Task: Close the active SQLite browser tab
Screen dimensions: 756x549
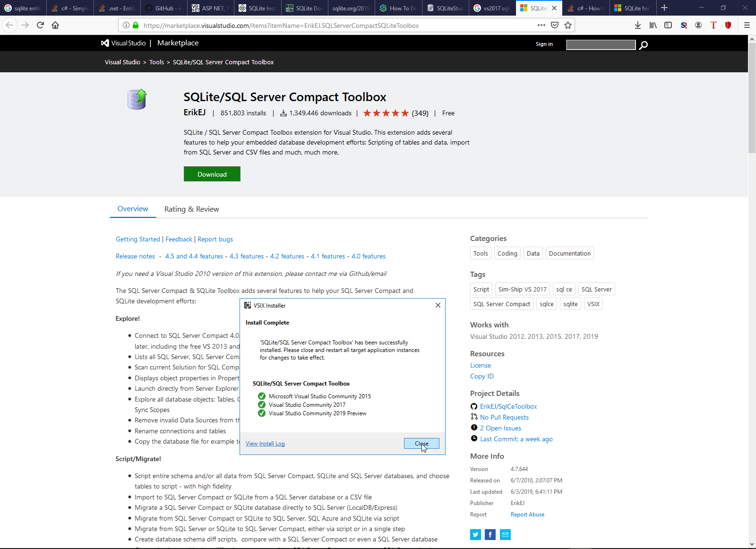Action: click(x=554, y=8)
